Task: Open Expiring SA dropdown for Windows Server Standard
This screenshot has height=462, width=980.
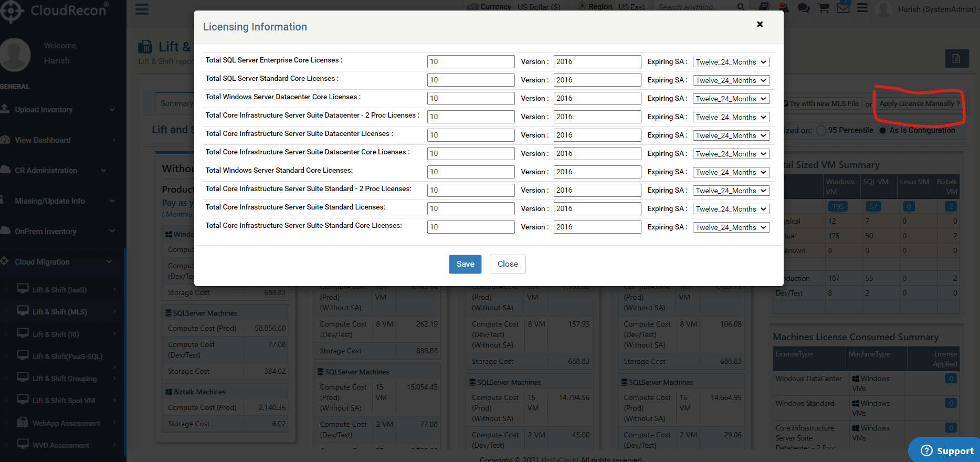Action: (x=731, y=172)
